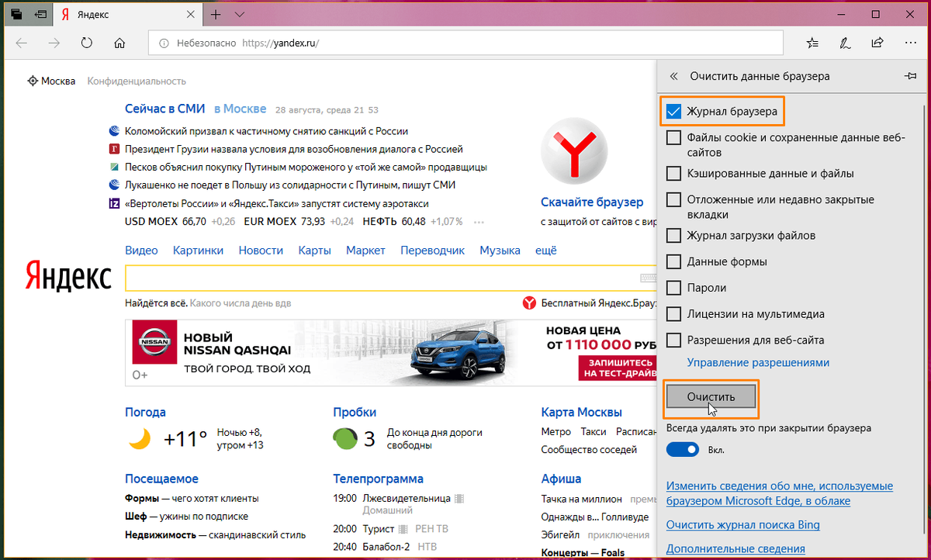Click the Moscow location icon
Viewport: 931px width, 560px height.
33,81
